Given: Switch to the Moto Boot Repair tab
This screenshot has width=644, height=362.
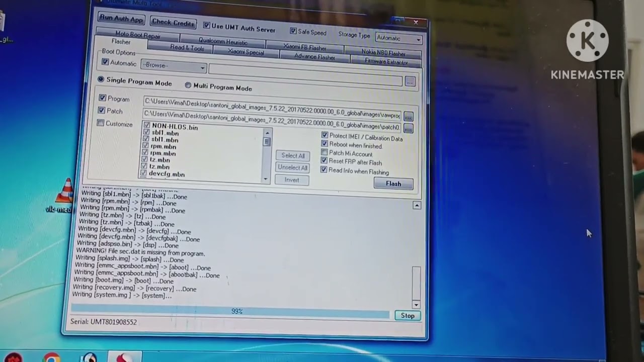Looking at the screenshot, I should (137, 35).
